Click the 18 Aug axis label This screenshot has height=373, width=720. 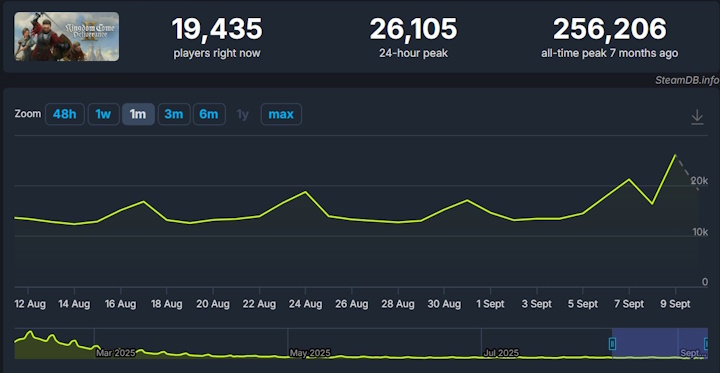coord(167,304)
